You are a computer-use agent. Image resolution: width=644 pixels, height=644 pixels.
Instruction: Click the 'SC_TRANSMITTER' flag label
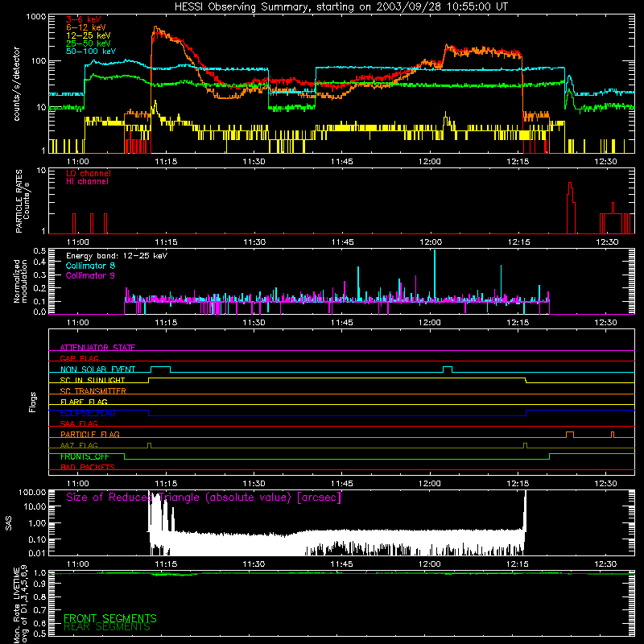click(93, 390)
